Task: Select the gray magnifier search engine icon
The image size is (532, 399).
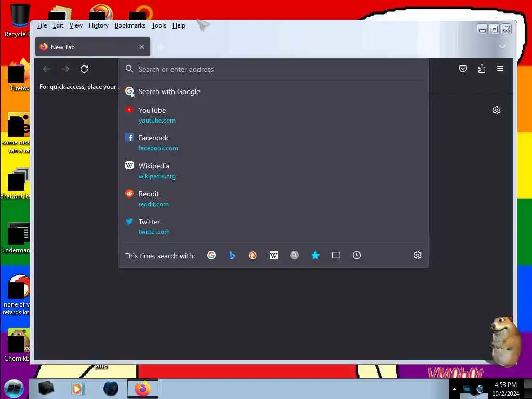Action: pos(295,255)
